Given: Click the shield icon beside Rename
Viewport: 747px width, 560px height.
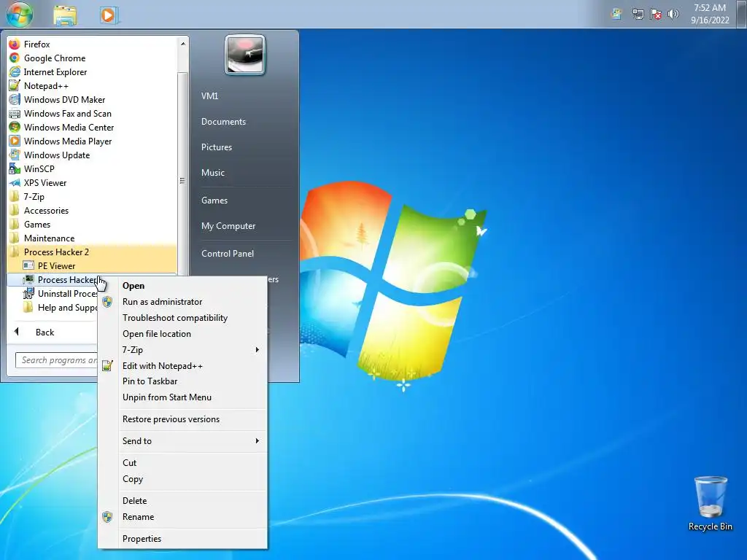Looking at the screenshot, I should tap(108, 517).
